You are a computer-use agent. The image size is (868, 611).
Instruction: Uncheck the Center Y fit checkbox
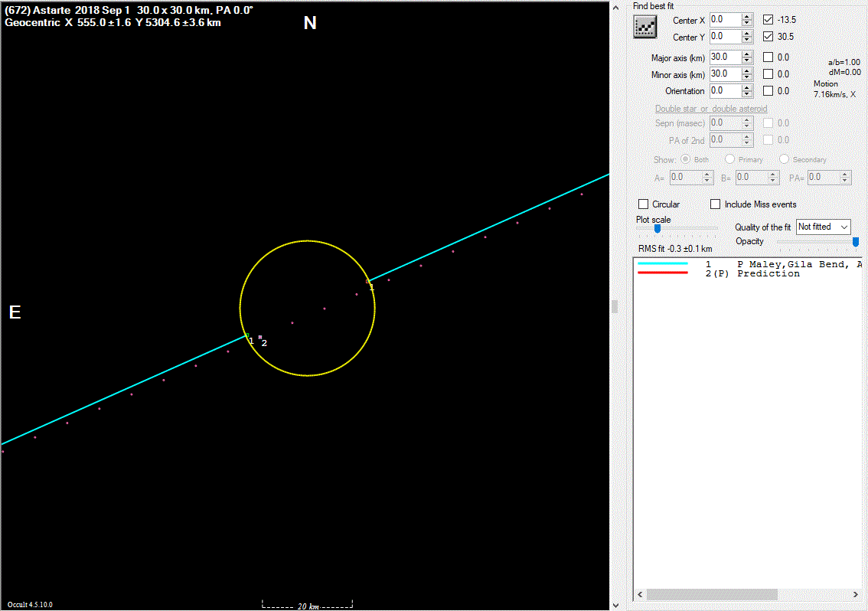point(768,37)
